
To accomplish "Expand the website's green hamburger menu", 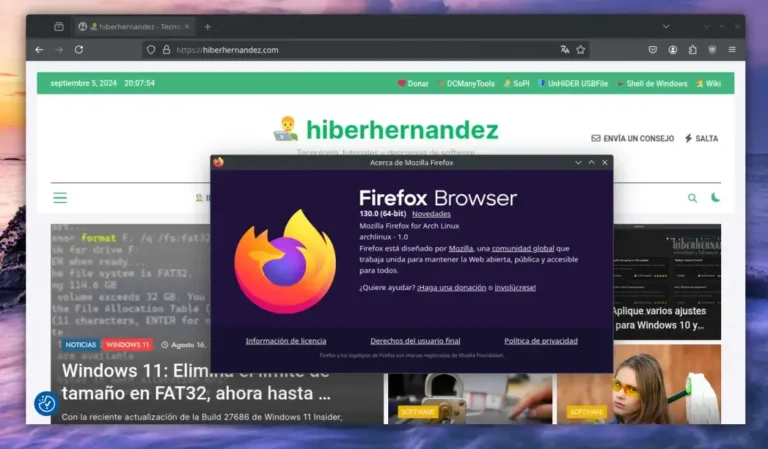I will pos(60,198).
